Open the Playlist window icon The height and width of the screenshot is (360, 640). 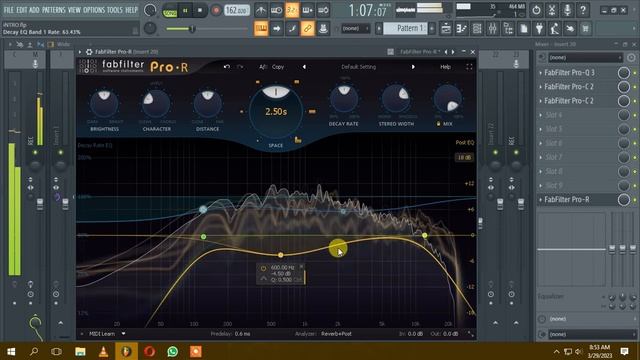coord(446,29)
